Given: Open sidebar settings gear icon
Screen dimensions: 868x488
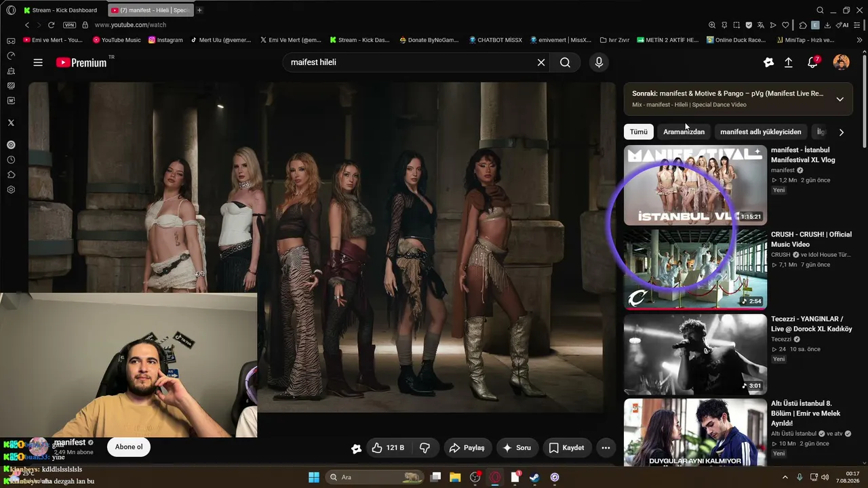Looking at the screenshot, I should coord(11,190).
